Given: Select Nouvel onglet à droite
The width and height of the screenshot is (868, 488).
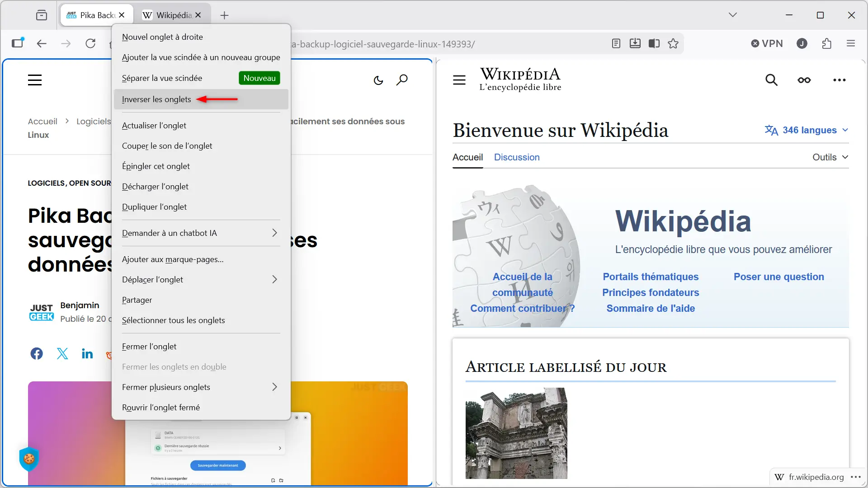Looking at the screenshot, I should (201, 37).
